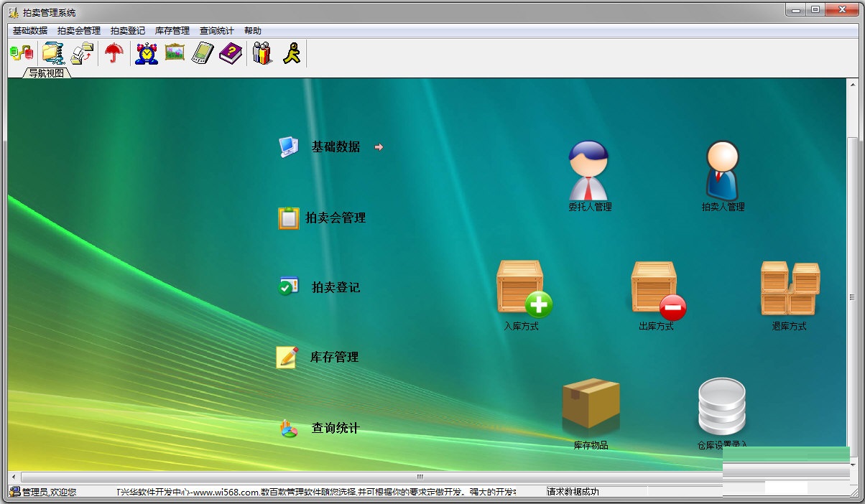865x504 pixels.
Task: Open the 库存物品 cardboard box icon
Action: click(591, 406)
